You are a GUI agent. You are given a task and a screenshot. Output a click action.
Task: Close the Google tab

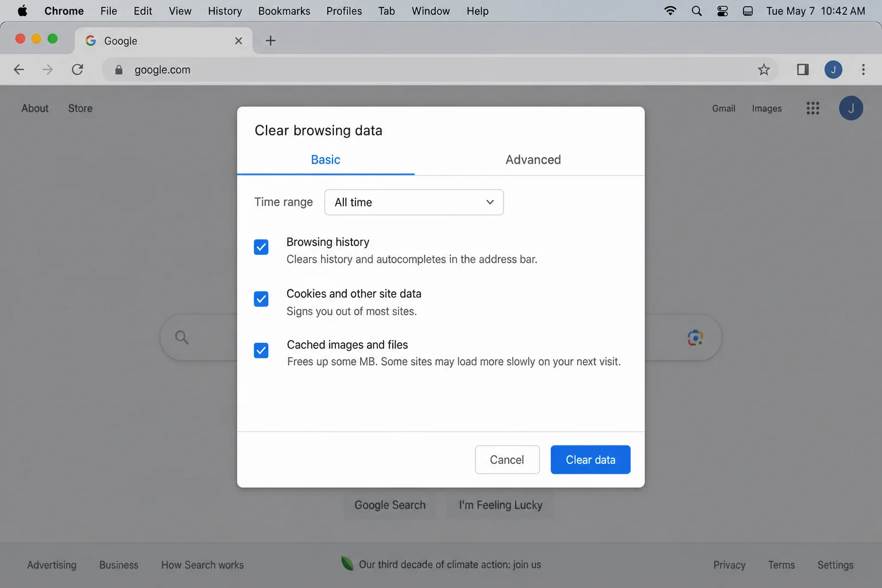point(239,41)
